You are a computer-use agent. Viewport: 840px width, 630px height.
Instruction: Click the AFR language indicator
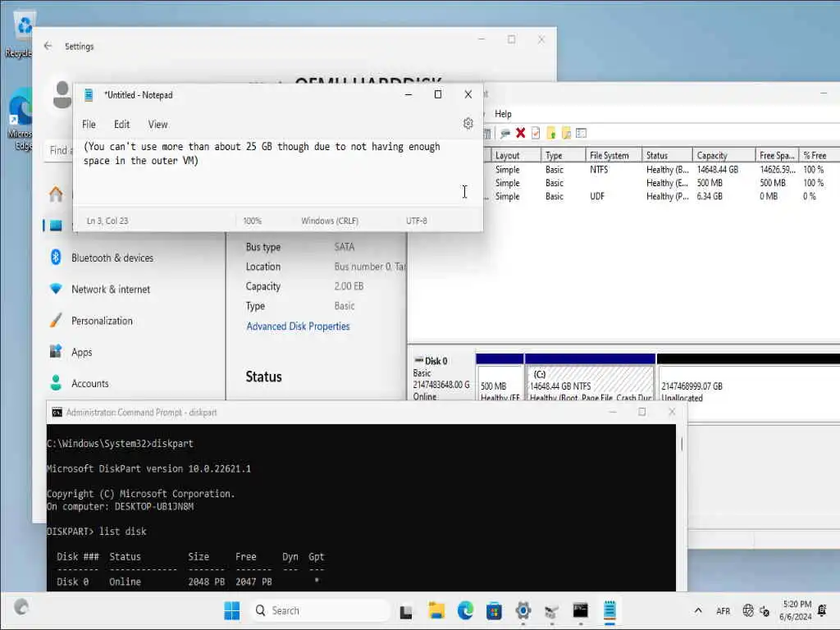click(x=724, y=610)
